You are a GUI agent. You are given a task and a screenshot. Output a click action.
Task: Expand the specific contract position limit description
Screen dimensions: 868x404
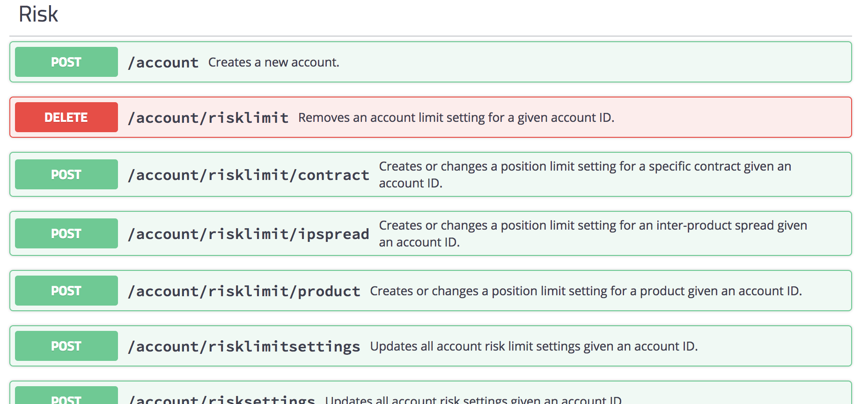pos(585,174)
